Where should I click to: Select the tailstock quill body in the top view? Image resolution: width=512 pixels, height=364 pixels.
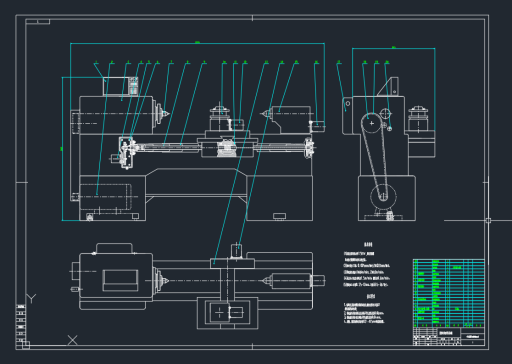pos(292,281)
